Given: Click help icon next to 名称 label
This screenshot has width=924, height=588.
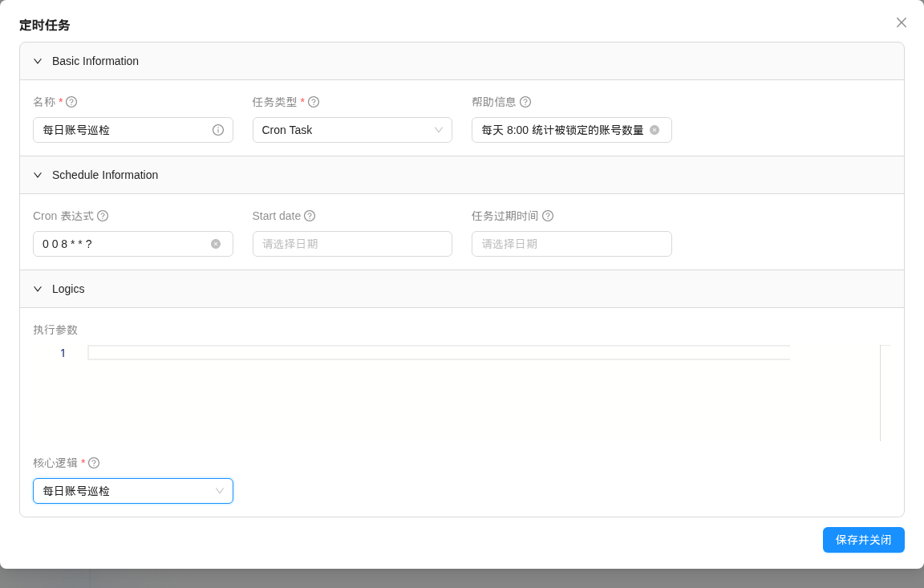Looking at the screenshot, I should [x=71, y=102].
